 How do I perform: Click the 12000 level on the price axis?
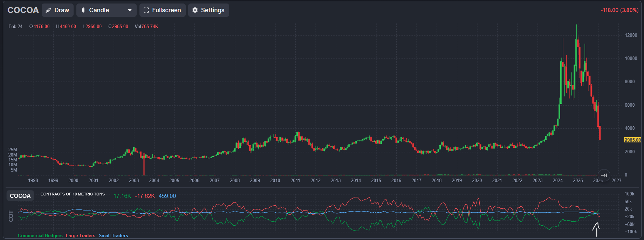coord(631,35)
